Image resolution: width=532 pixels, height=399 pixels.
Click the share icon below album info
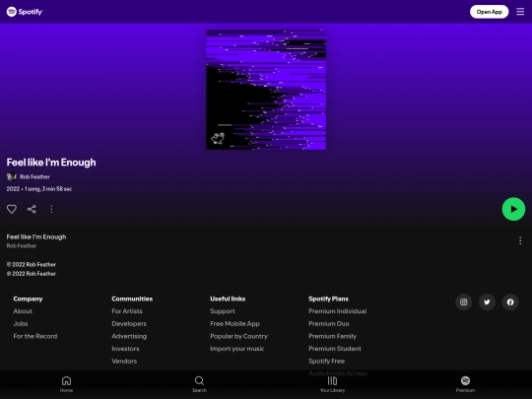click(32, 209)
